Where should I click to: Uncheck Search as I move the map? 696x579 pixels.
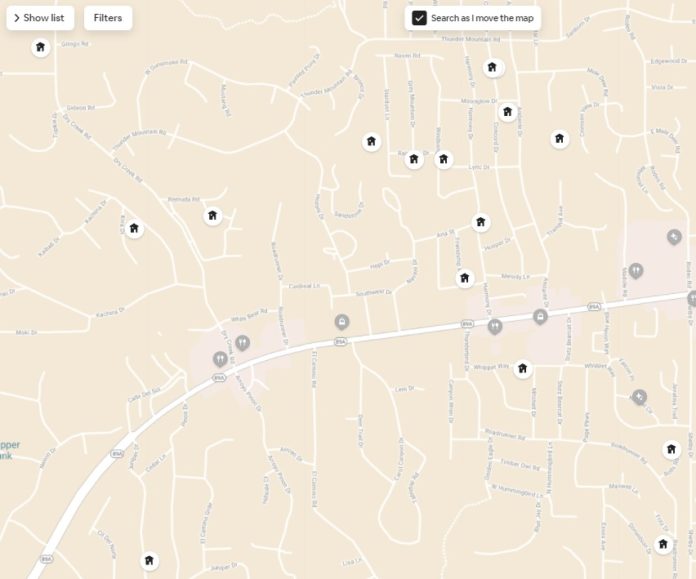tap(419, 18)
